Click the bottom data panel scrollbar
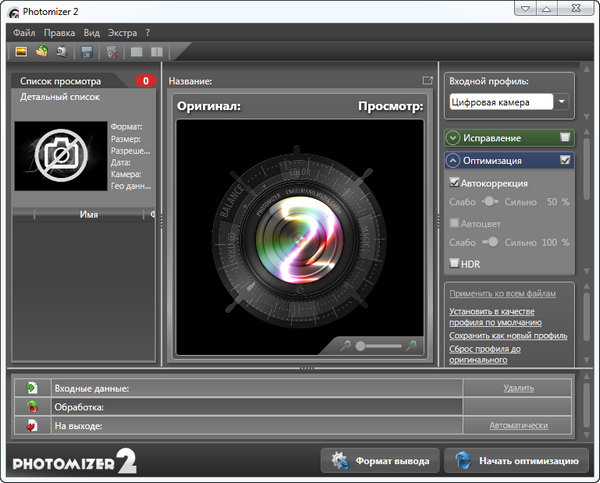This screenshot has width=600, height=483. tap(587, 405)
